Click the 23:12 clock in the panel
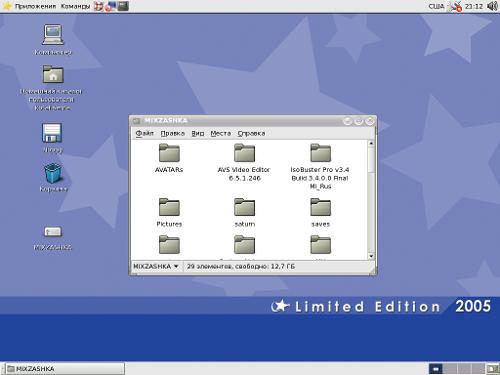This screenshot has height=375, width=500. [474, 6]
